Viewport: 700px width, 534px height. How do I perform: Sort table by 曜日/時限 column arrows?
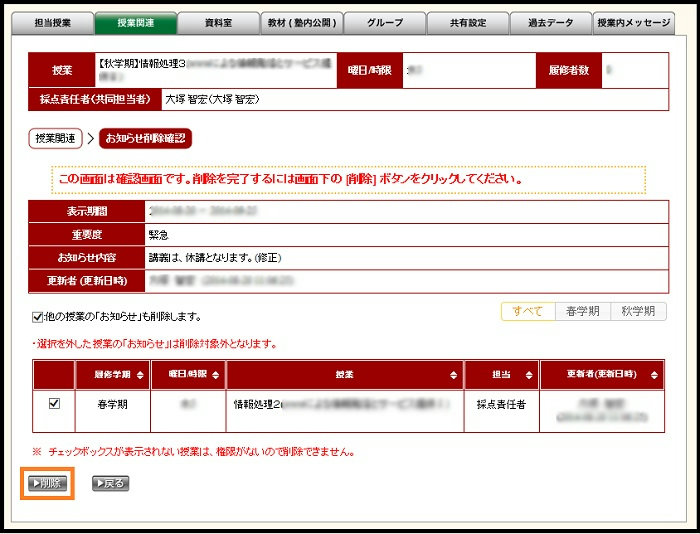click(x=215, y=374)
